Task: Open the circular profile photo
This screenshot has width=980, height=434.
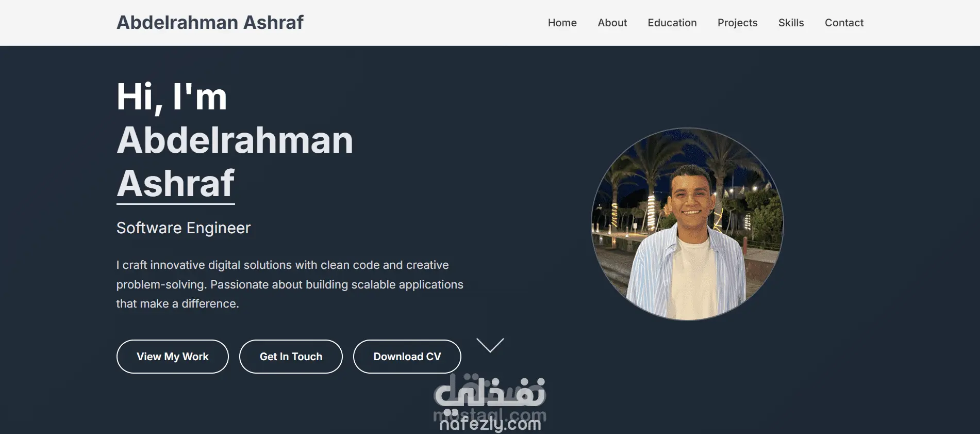Action: (x=687, y=224)
